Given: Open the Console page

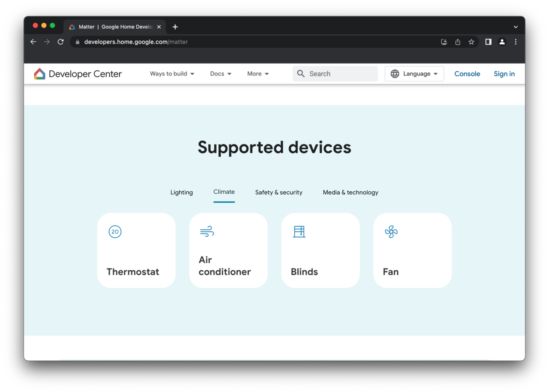Looking at the screenshot, I should tap(467, 73).
